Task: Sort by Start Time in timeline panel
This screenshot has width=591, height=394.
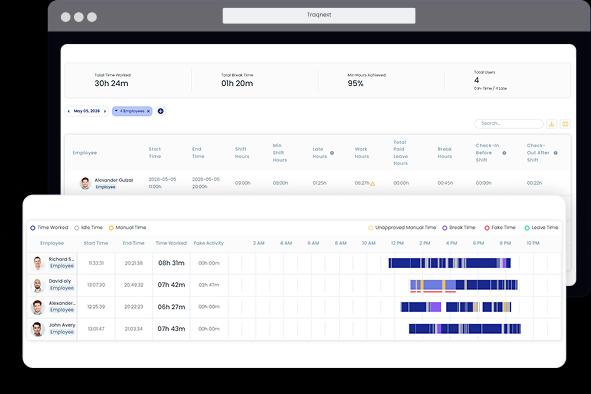Action: pos(96,243)
